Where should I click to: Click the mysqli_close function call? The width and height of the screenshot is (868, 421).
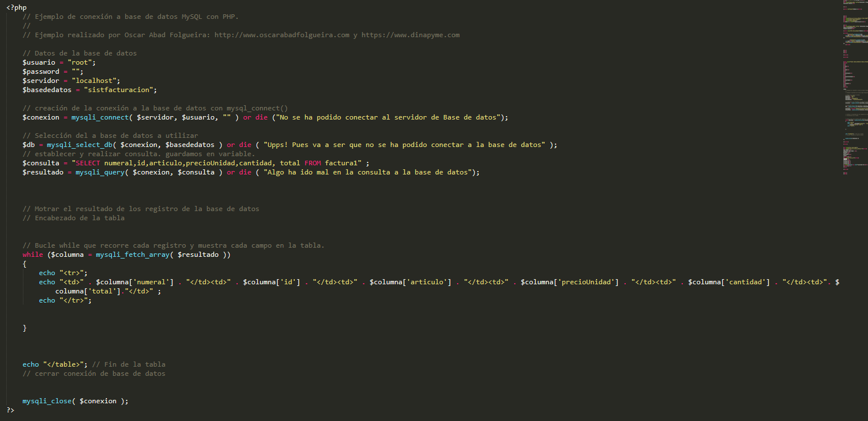tap(47, 401)
